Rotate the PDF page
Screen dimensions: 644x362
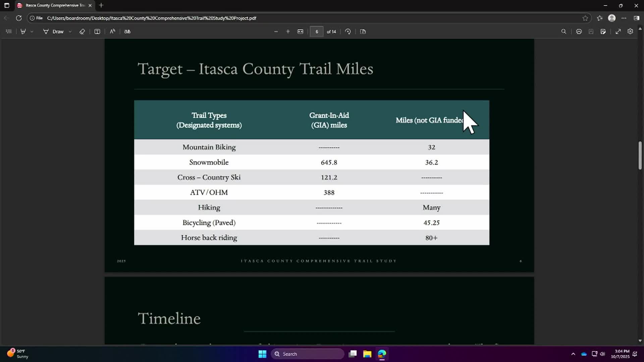348,32
